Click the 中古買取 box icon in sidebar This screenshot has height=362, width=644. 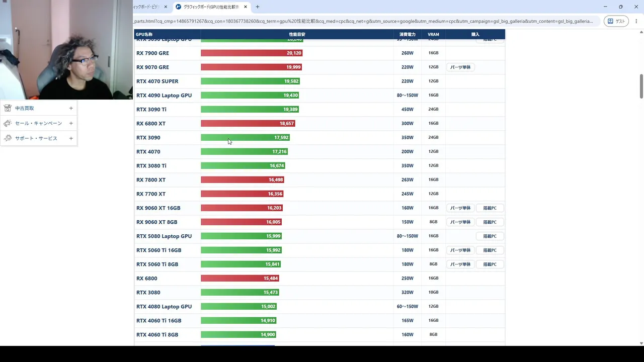pyautogui.click(x=8, y=108)
